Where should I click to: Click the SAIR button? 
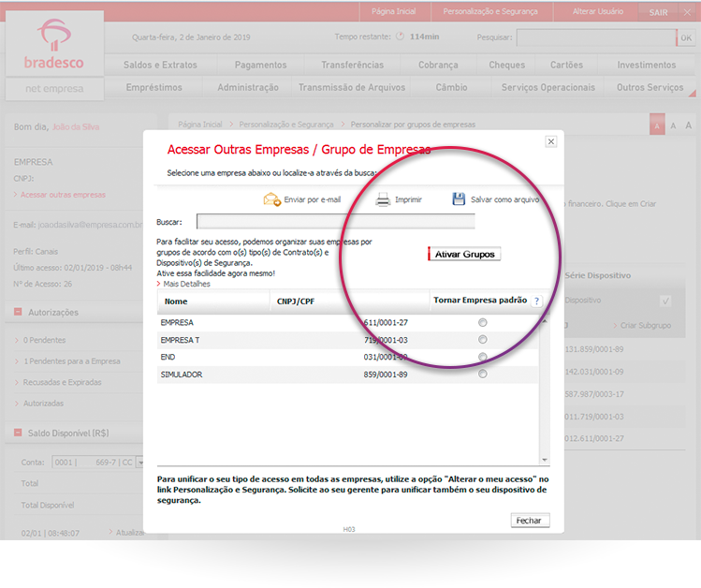click(x=658, y=12)
